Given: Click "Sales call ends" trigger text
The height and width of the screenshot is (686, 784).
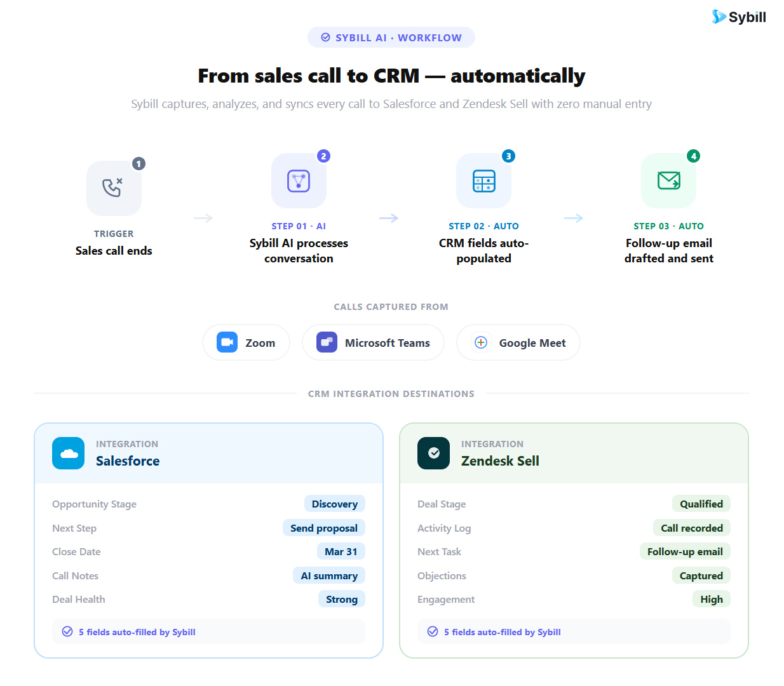Looking at the screenshot, I should [x=114, y=251].
